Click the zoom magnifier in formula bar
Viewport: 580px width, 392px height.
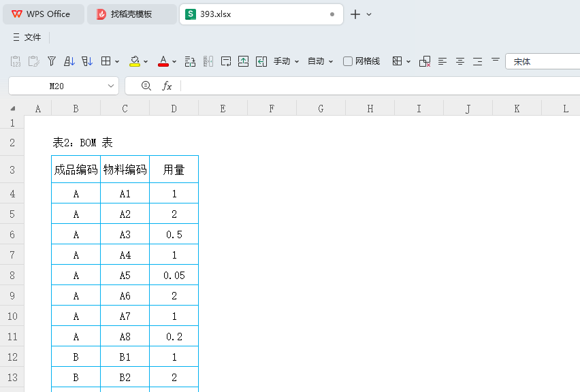[x=146, y=86]
